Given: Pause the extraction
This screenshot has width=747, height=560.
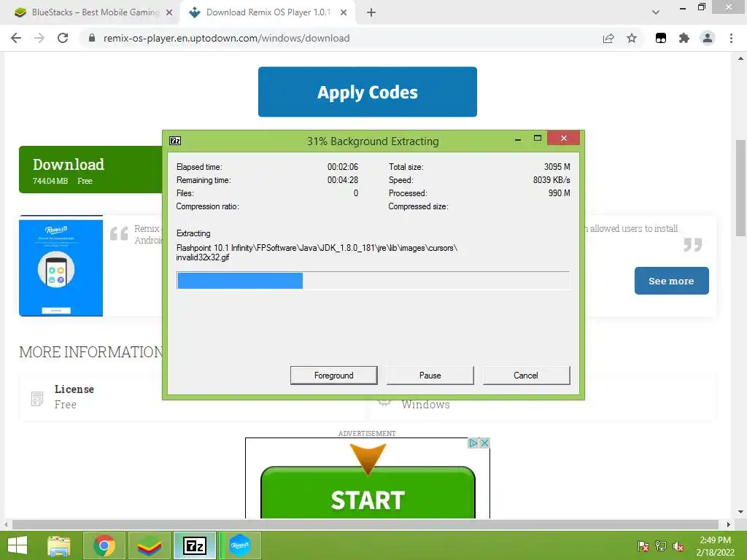Looking at the screenshot, I should pos(430,376).
